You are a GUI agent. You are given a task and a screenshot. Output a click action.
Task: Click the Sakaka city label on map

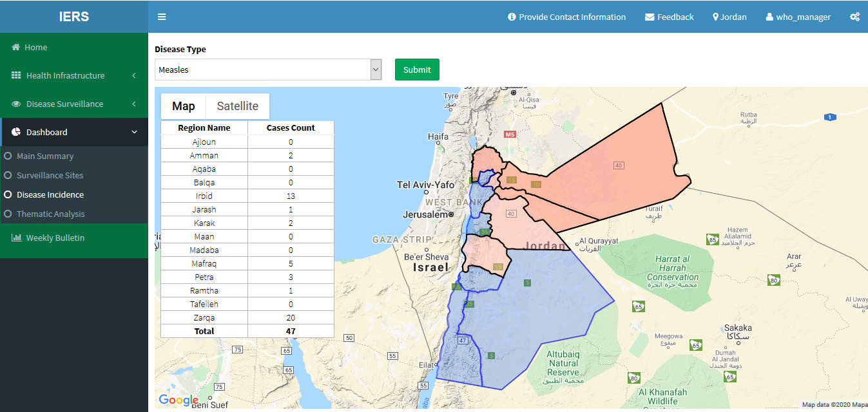click(738, 328)
